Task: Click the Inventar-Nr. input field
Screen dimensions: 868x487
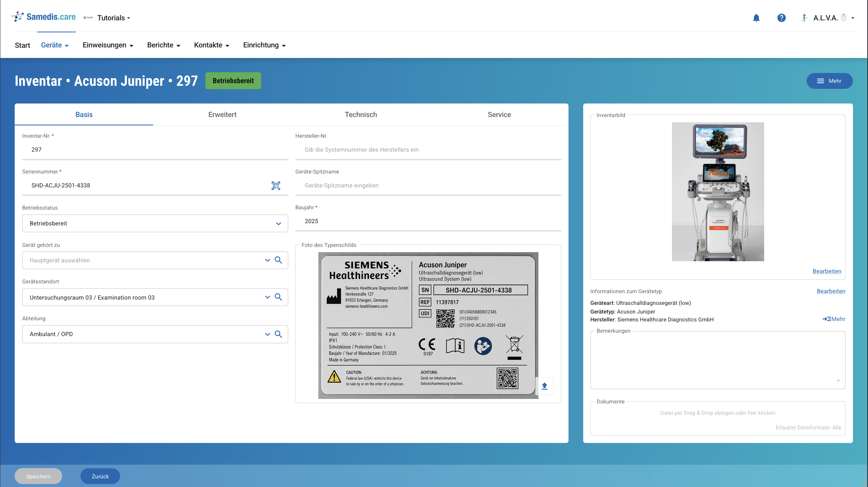Action: (155, 150)
